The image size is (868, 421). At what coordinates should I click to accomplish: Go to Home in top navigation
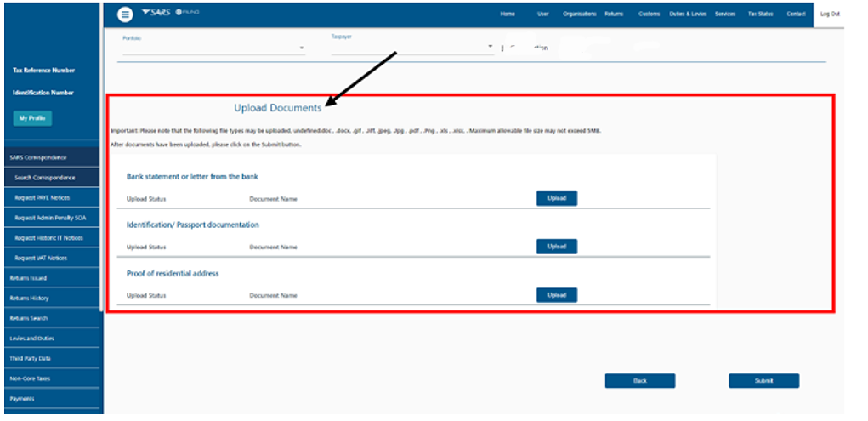click(508, 14)
